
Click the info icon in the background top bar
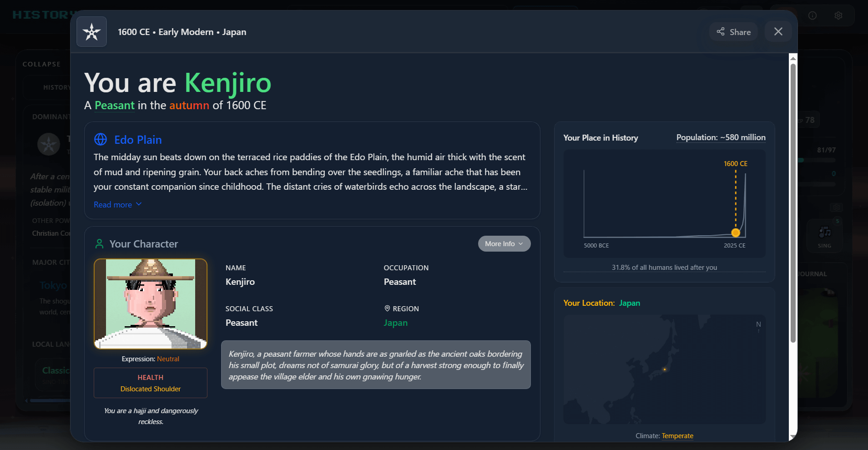pyautogui.click(x=812, y=15)
